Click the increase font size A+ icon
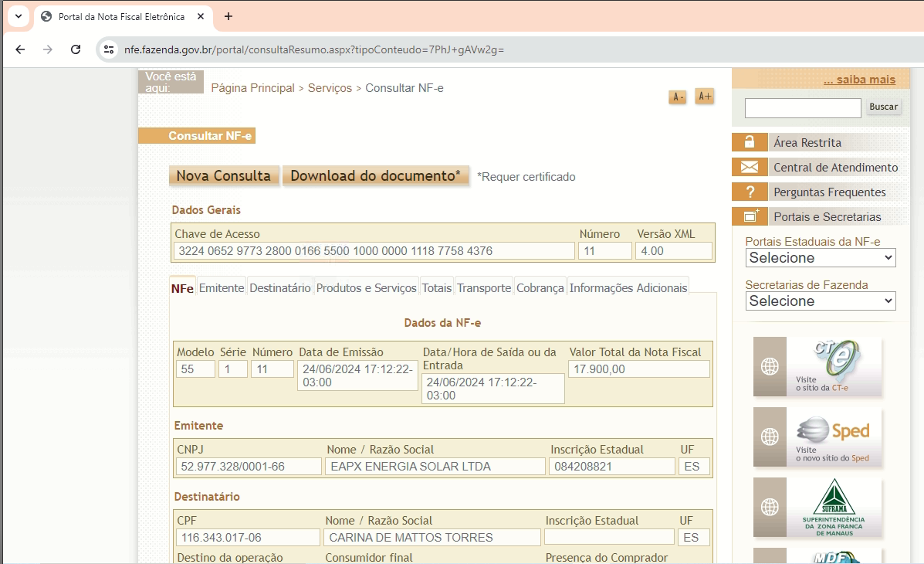Screen dimensions: 924x564 704,97
